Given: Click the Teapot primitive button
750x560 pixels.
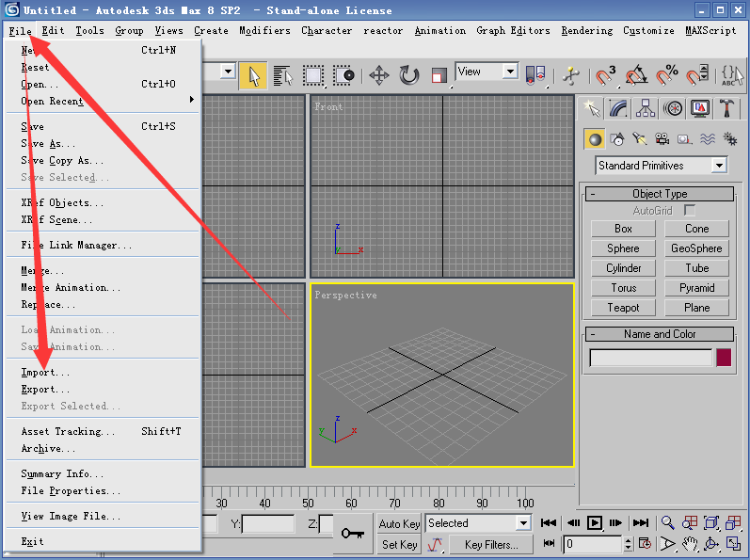Looking at the screenshot, I should (623, 308).
